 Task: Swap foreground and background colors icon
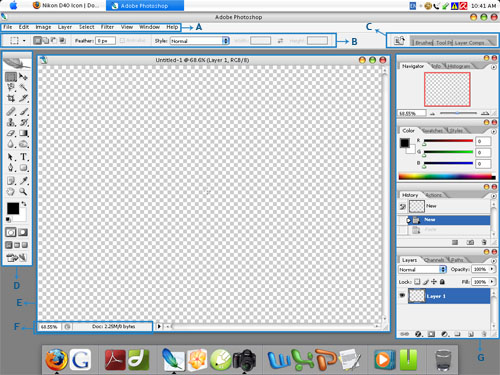pos(24,203)
